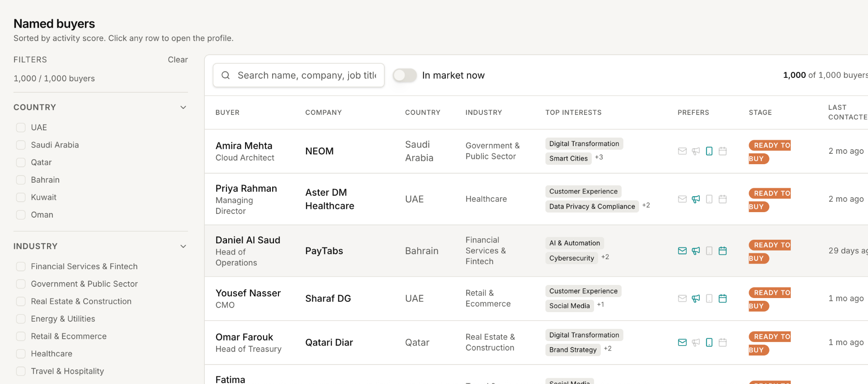Click the Qatari Diar company name

click(329, 342)
